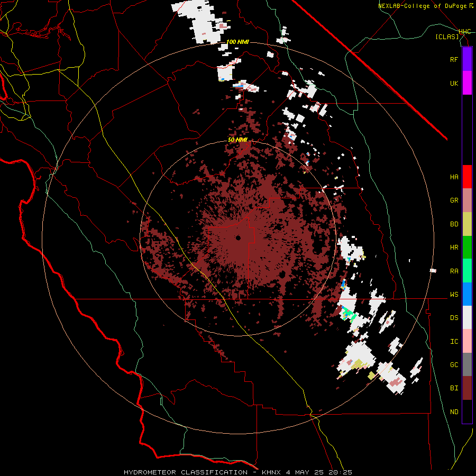Click the GC legend label
The image size is (476, 476).
[454, 365]
